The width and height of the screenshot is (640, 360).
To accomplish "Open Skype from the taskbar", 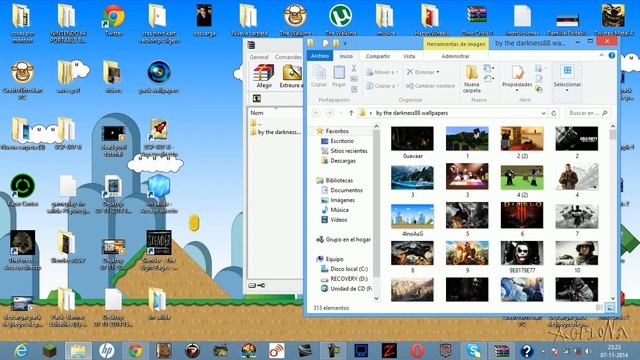I will point(473,351).
